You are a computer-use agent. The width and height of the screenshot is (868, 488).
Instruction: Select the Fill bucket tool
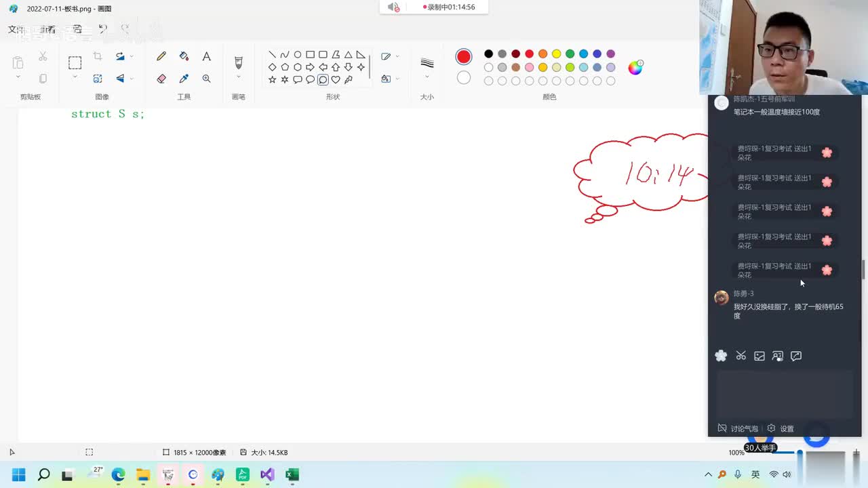tap(184, 56)
